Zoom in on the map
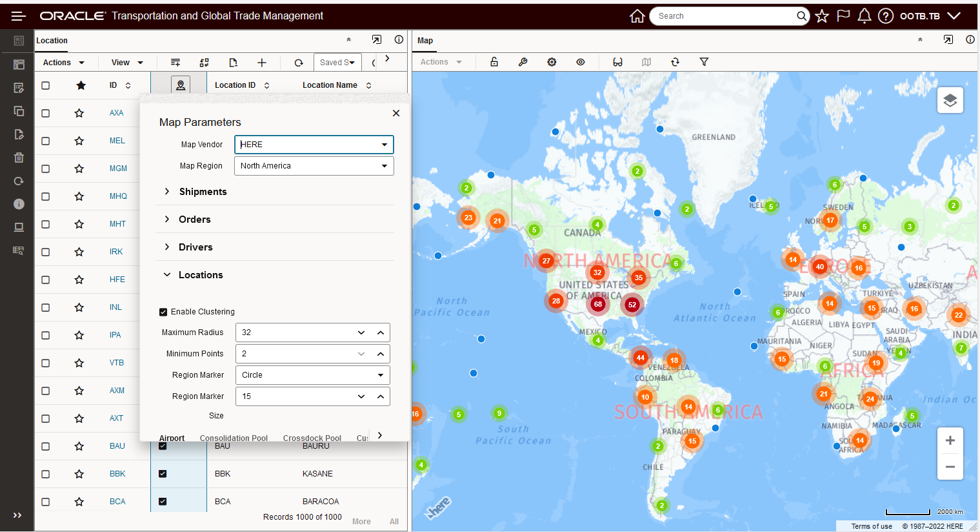The height and width of the screenshot is (532, 980). (x=950, y=440)
